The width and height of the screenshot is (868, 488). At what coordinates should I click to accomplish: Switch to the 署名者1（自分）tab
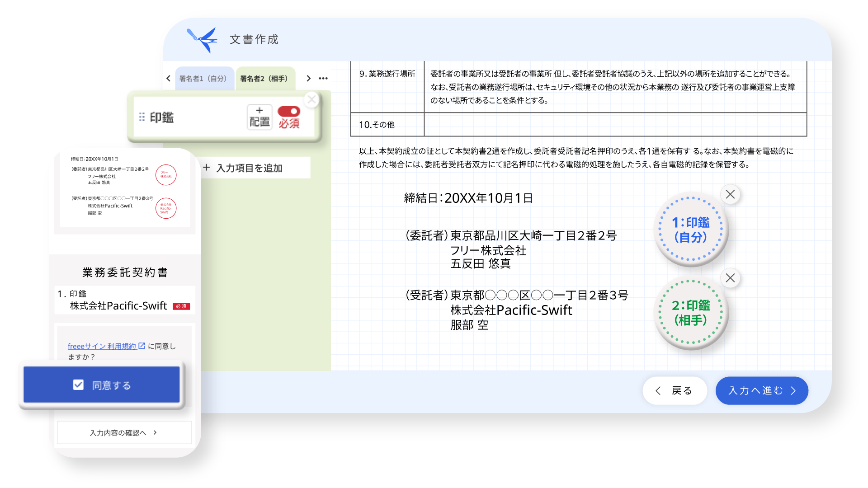tap(204, 78)
